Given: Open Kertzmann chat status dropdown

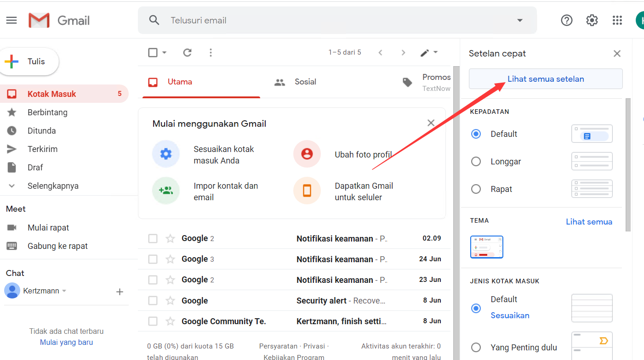Looking at the screenshot, I should coord(64,291).
